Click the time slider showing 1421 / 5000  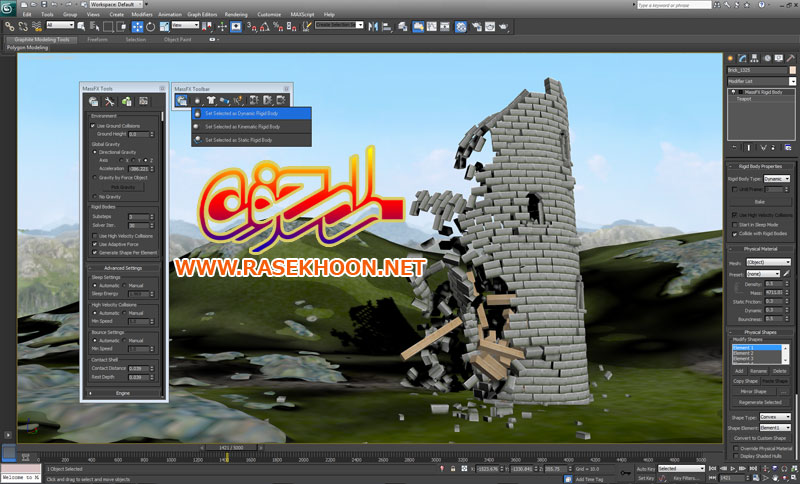pos(231,447)
